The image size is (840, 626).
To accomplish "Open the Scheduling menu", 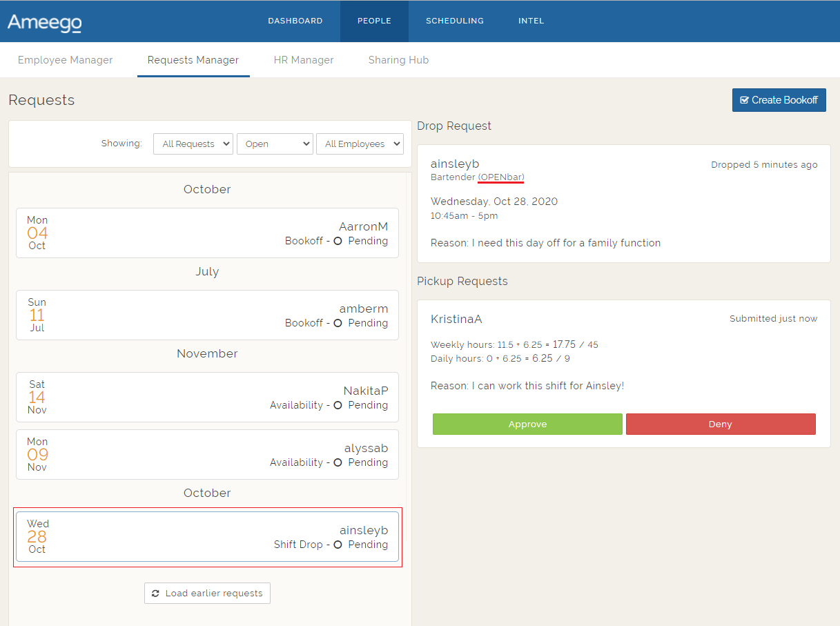I will click(455, 21).
